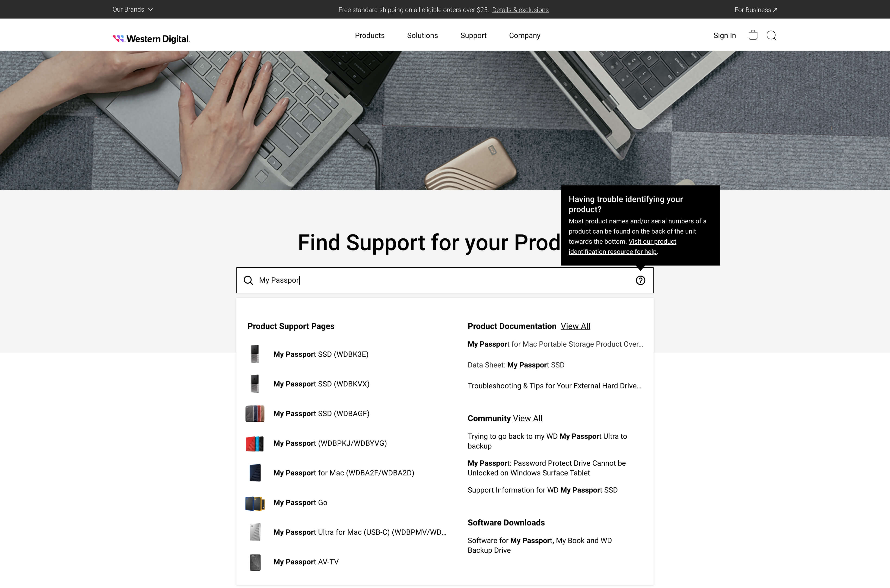Click Sign In
The height and width of the screenshot is (588, 890).
[724, 36]
